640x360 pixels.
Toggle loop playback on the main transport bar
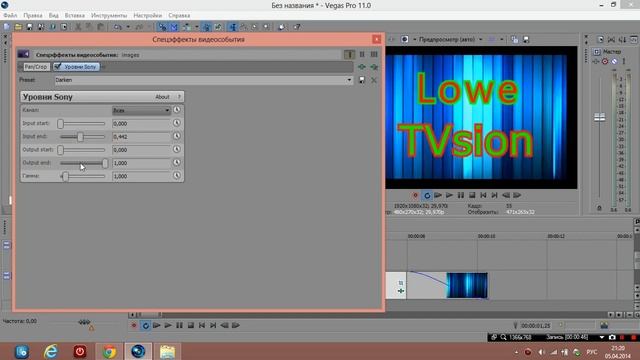pos(145,325)
